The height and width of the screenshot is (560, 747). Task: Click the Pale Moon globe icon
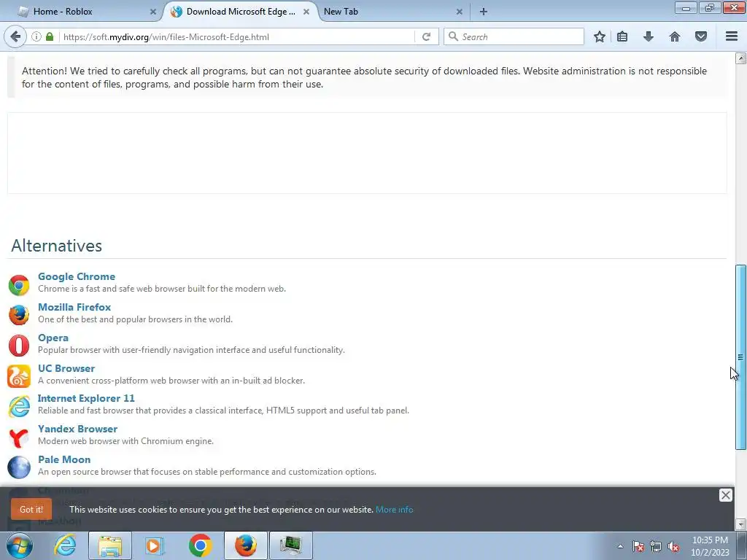(x=19, y=467)
